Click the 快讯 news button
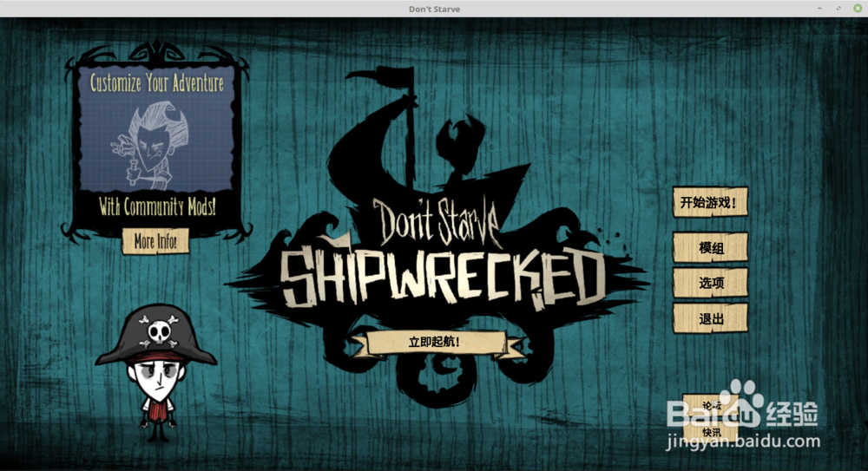 pos(712,432)
